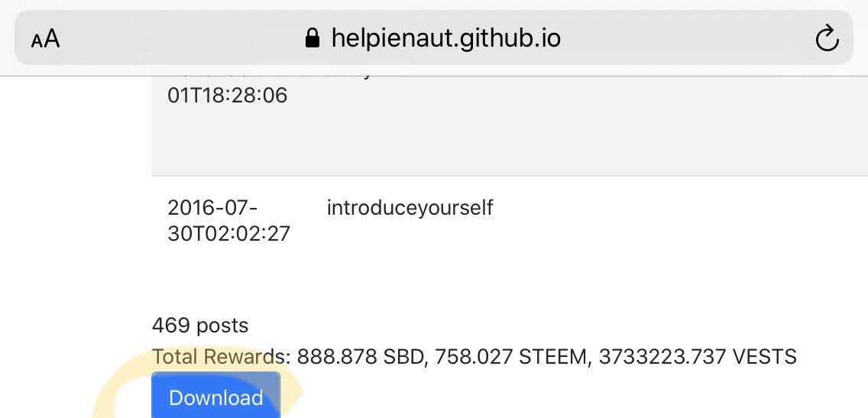Click the small A in the text size control

(37, 41)
